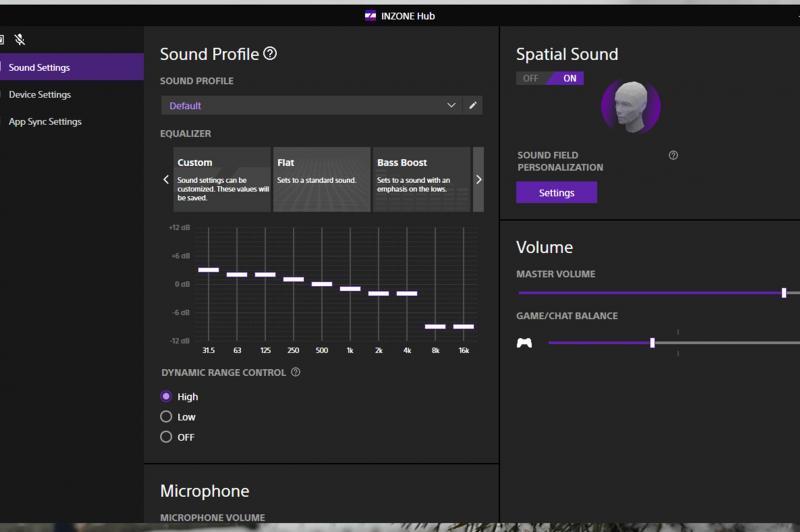
Task: Click the INZONE Hub logo in title bar
Action: (370, 16)
